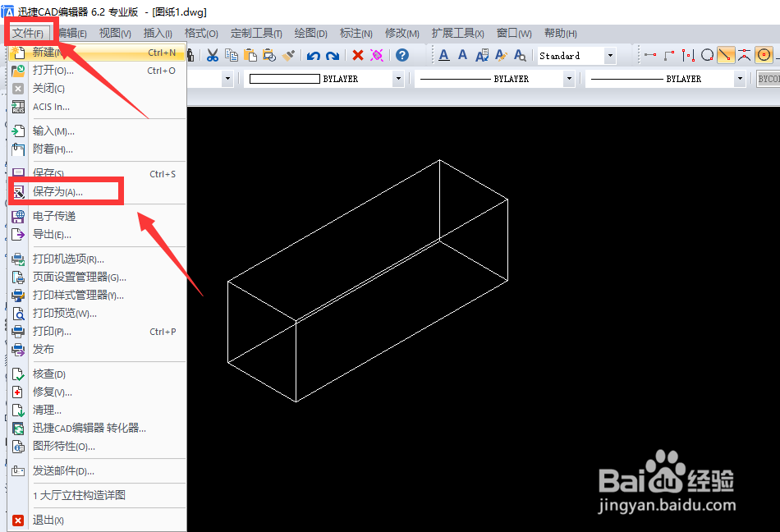This screenshot has width=780, height=532.
Task: Click the Redo arrow icon
Action: click(x=333, y=55)
